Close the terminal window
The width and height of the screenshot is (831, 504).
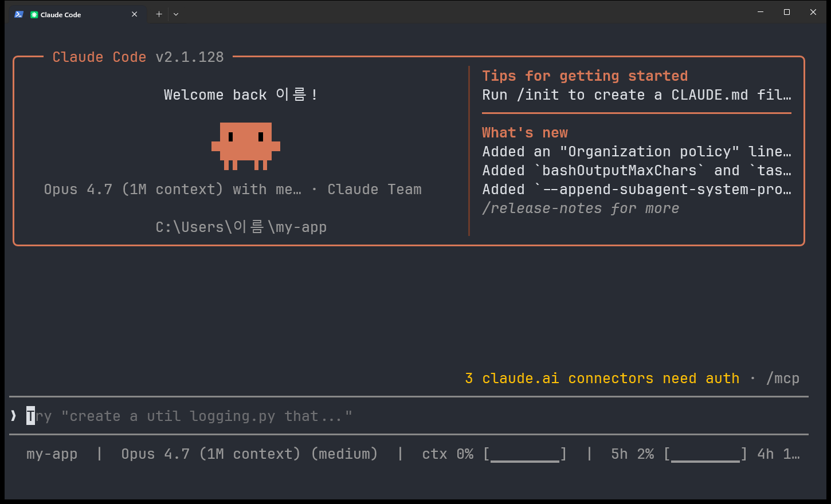click(813, 12)
